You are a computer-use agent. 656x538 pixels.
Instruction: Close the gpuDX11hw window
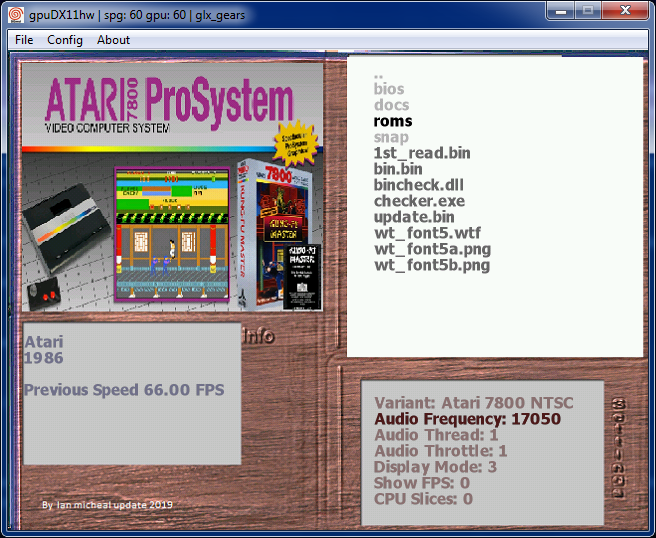pos(625,11)
